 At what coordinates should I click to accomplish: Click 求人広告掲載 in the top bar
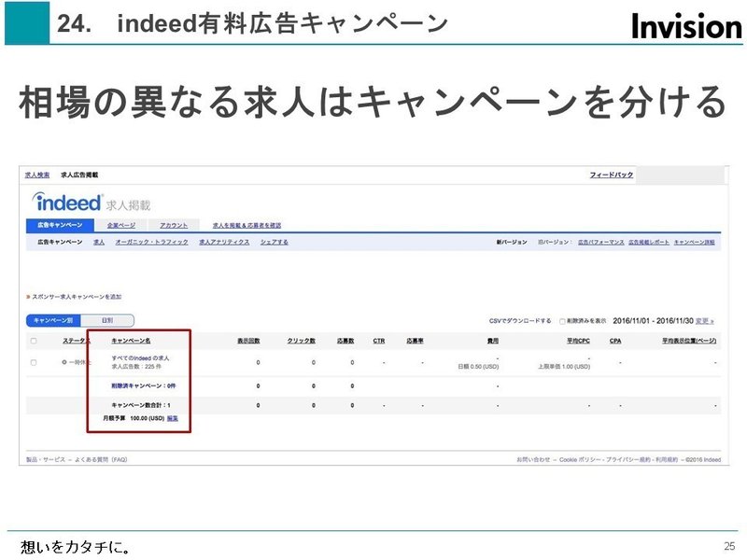click(79, 175)
